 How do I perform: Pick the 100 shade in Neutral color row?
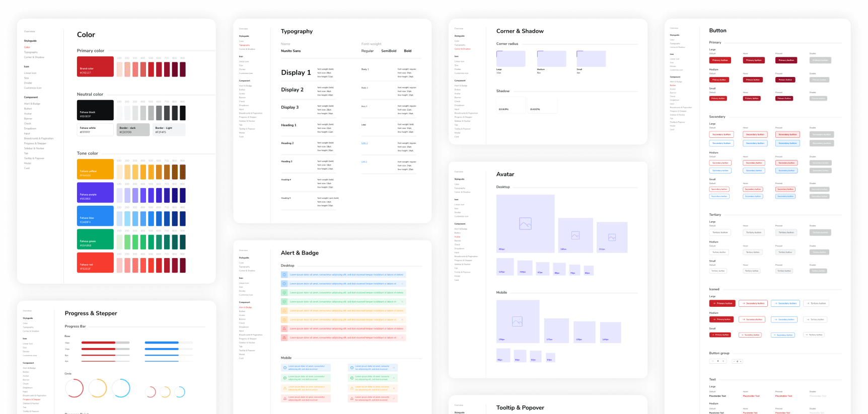coord(119,113)
